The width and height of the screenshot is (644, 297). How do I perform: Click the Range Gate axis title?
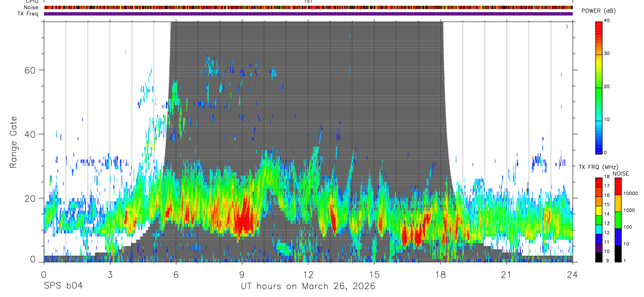14,142
